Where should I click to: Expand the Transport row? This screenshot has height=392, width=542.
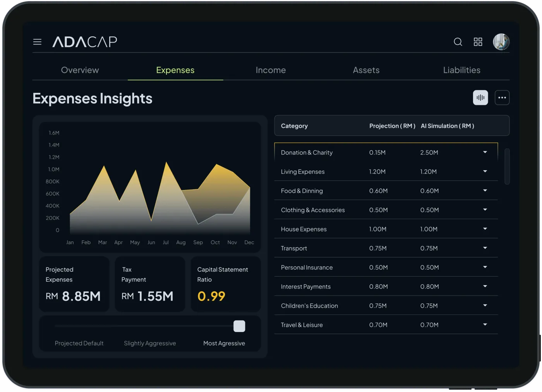(485, 248)
